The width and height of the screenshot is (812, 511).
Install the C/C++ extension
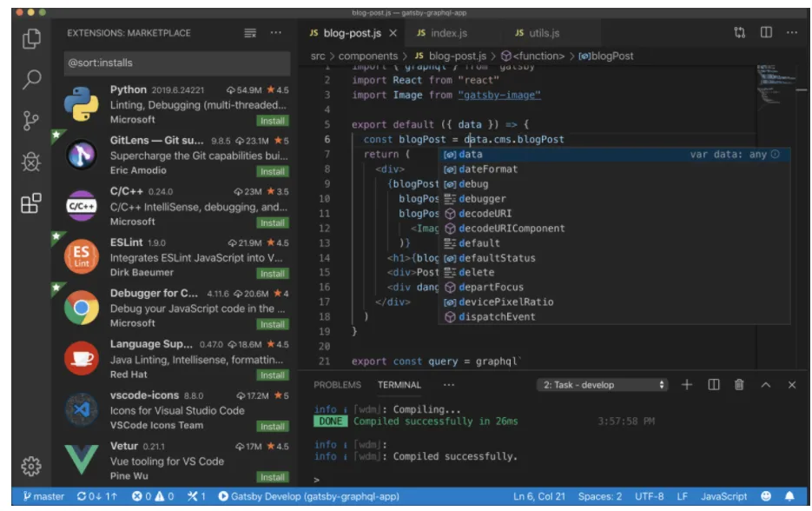(273, 222)
